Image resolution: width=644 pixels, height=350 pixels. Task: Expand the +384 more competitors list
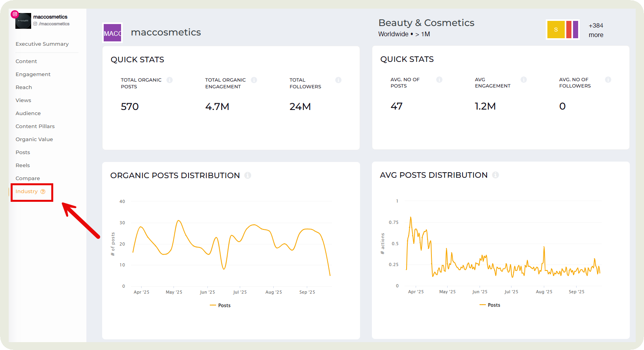click(596, 30)
